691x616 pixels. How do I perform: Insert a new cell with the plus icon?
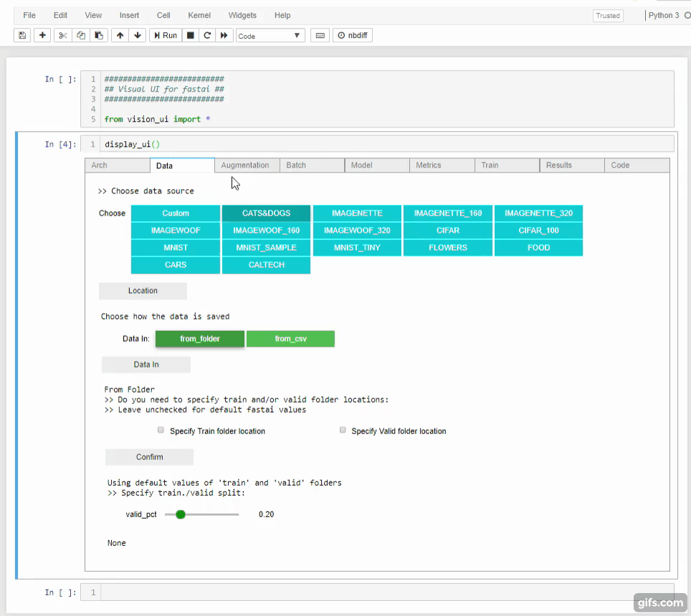click(42, 36)
